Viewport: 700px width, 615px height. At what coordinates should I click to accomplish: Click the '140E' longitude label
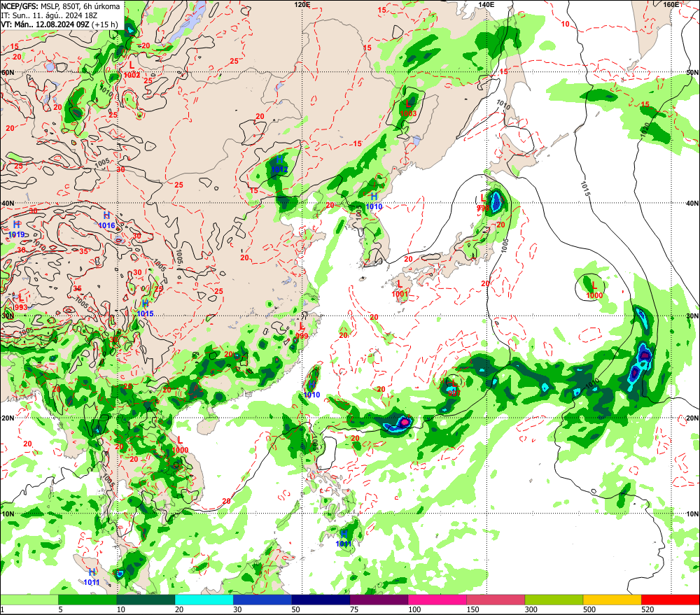(x=486, y=4)
